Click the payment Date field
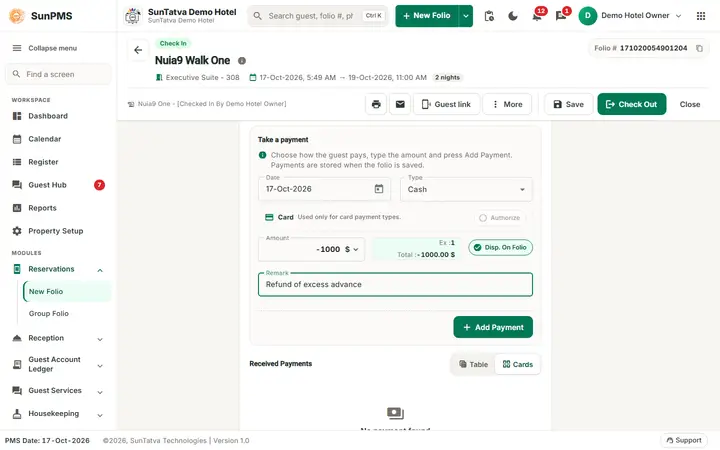 pyautogui.click(x=324, y=189)
